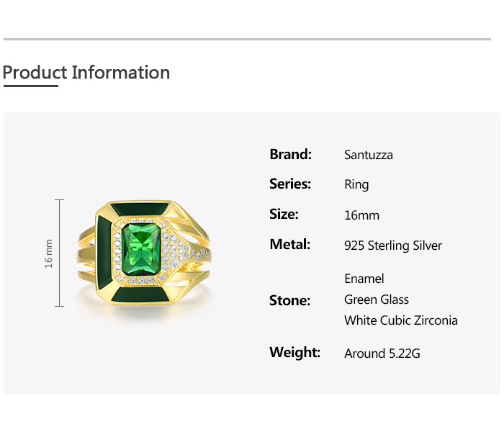Select the Stone: label
The image size is (504, 437).
289,300
